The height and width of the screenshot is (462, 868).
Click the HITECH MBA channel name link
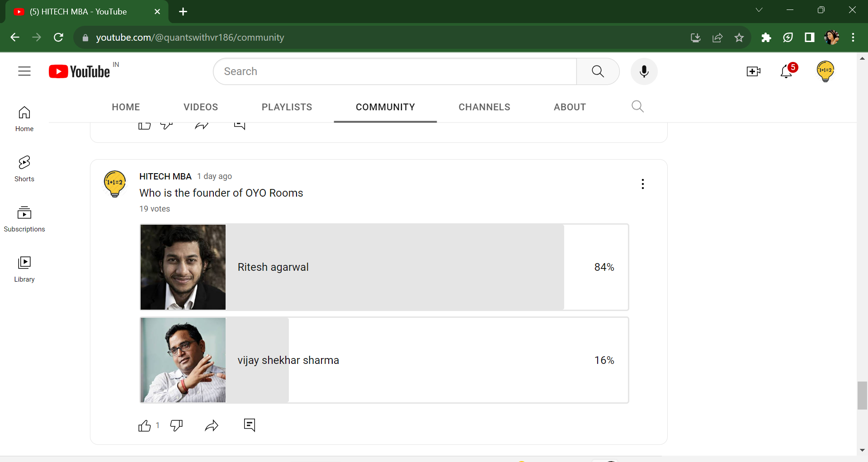(x=165, y=176)
